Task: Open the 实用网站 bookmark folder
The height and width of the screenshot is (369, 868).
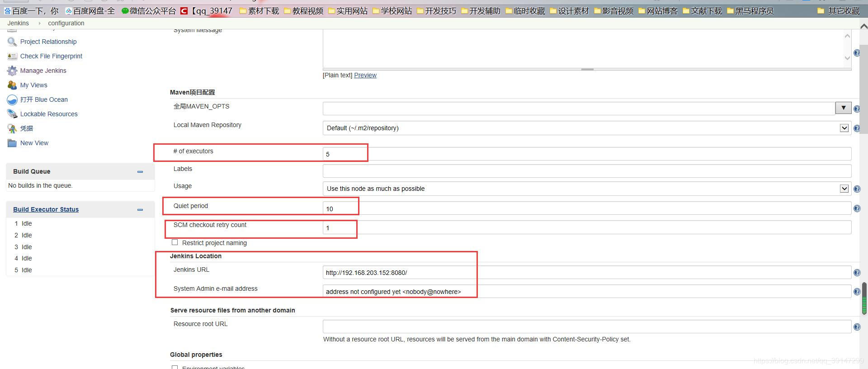Action: 348,11
